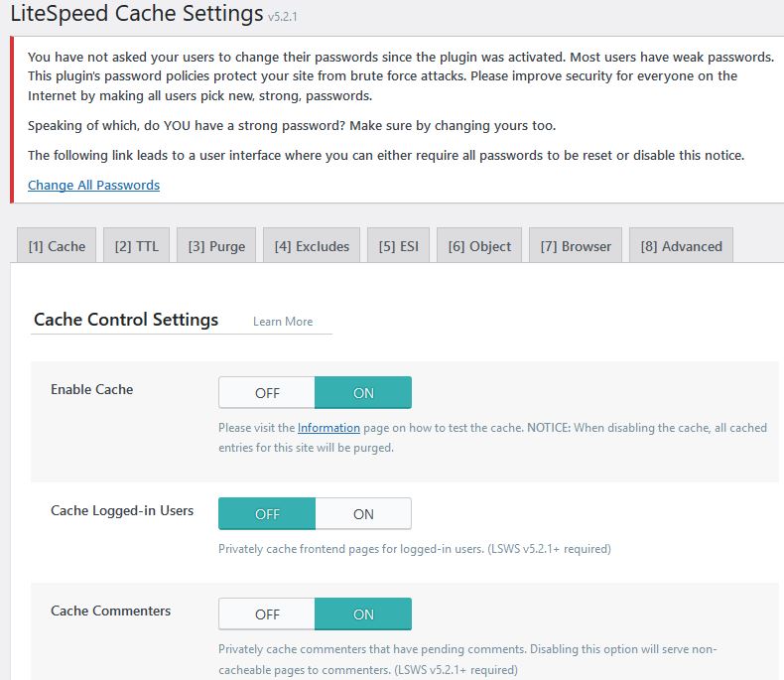Click the Enable Cache setting label

[x=92, y=389]
